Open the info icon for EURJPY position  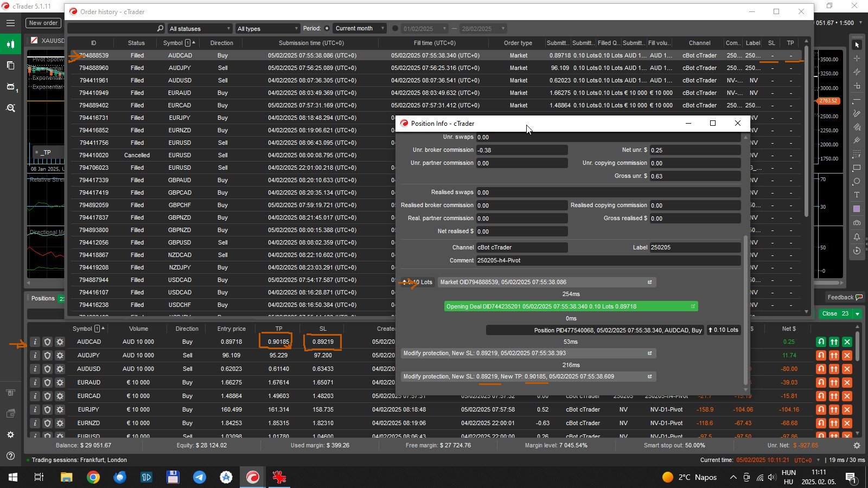point(35,409)
